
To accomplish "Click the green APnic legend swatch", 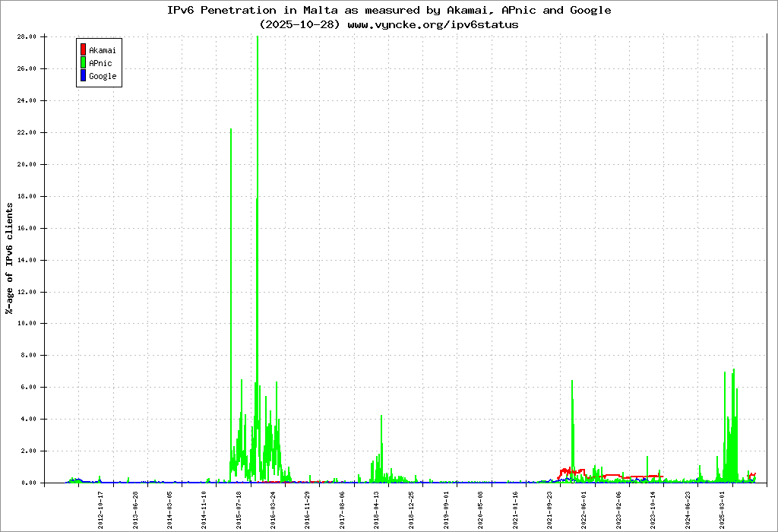I will (x=83, y=63).
